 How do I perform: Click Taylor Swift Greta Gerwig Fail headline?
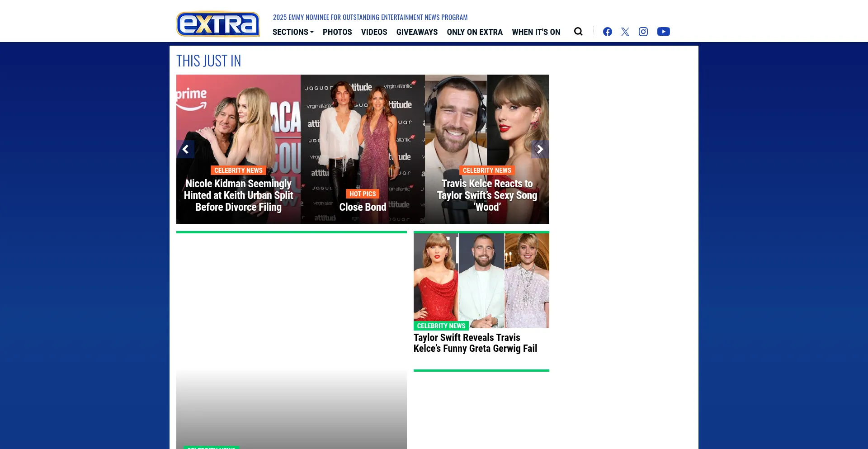pyautogui.click(x=475, y=343)
